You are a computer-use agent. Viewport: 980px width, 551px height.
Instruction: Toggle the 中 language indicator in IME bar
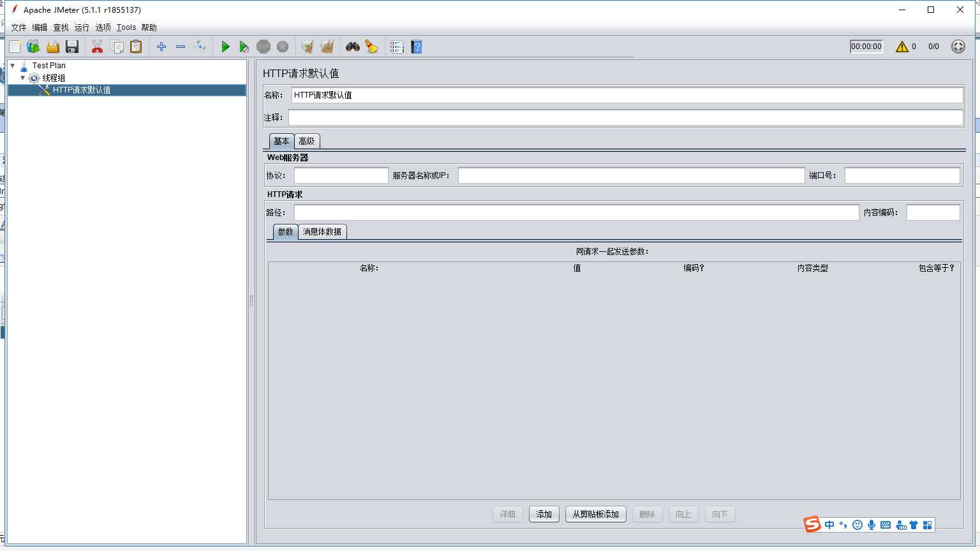(829, 525)
